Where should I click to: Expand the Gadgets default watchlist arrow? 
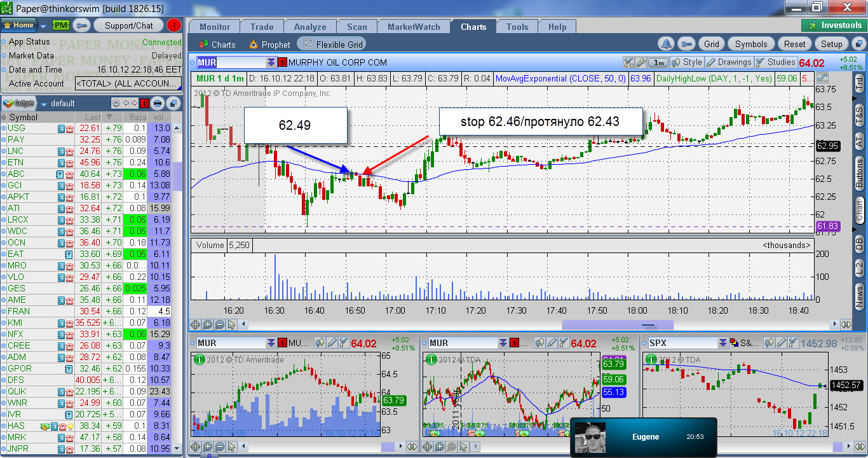point(43,104)
